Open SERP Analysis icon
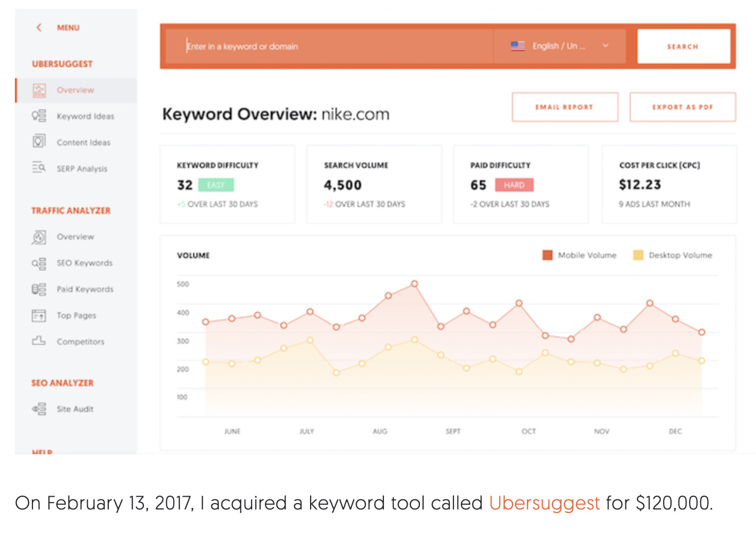 point(39,168)
